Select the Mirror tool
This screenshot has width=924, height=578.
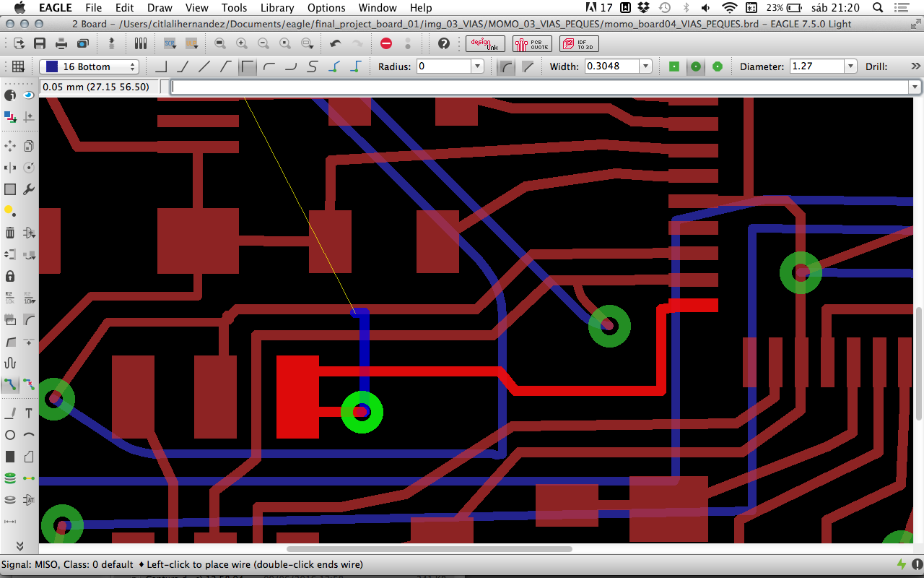[x=10, y=168]
